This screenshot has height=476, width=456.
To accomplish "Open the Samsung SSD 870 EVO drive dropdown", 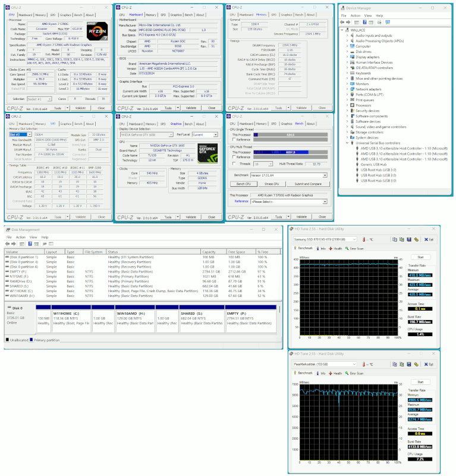I will pyautogui.click(x=354, y=240).
